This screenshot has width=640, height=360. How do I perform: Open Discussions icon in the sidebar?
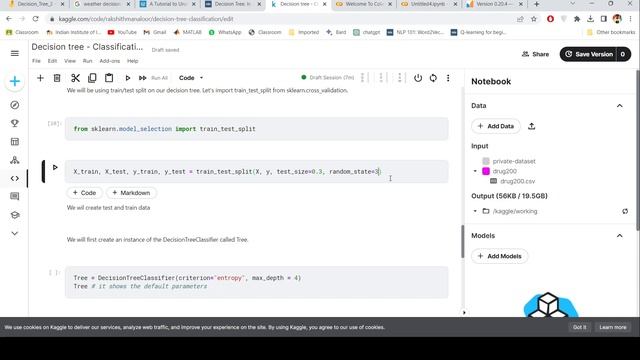point(15,196)
